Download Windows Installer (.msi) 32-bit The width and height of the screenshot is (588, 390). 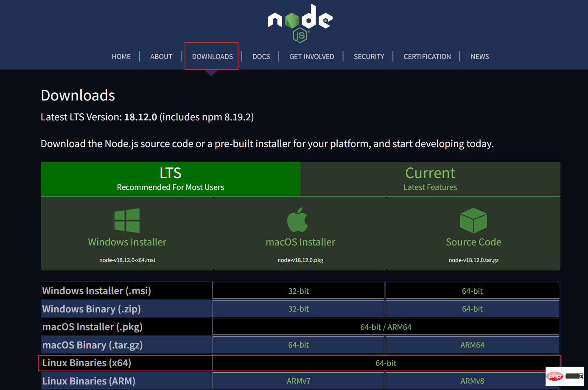click(298, 291)
